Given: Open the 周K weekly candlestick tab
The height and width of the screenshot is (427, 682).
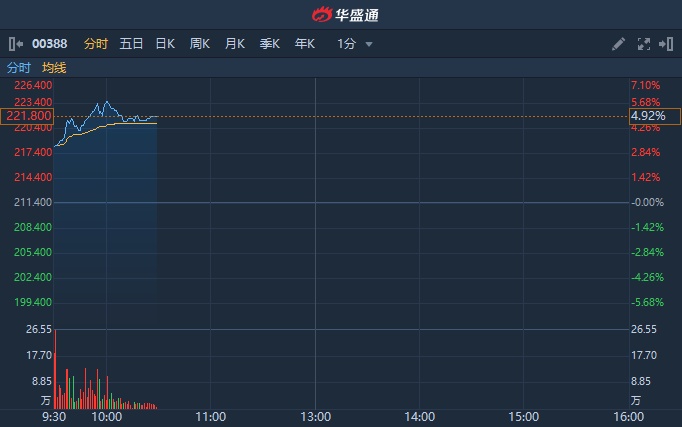Looking at the screenshot, I should (200, 44).
